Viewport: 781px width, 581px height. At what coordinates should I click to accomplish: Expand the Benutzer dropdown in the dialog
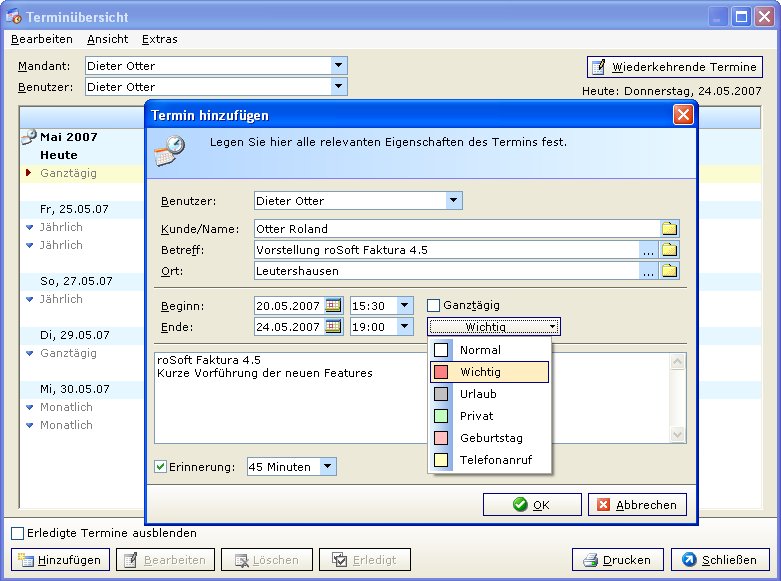(454, 200)
